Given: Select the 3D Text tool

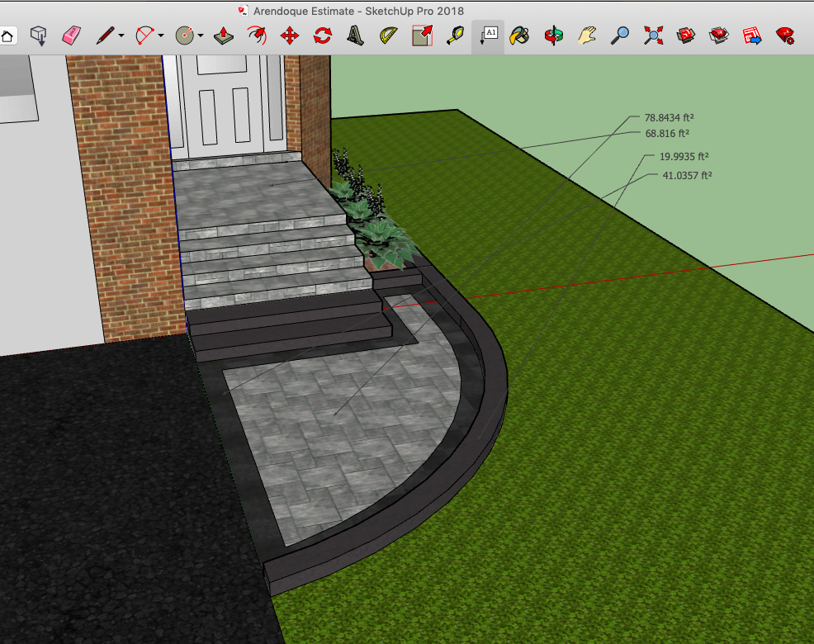Looking at the screenshot, I should pyautogui.click(x=355, y=36).
